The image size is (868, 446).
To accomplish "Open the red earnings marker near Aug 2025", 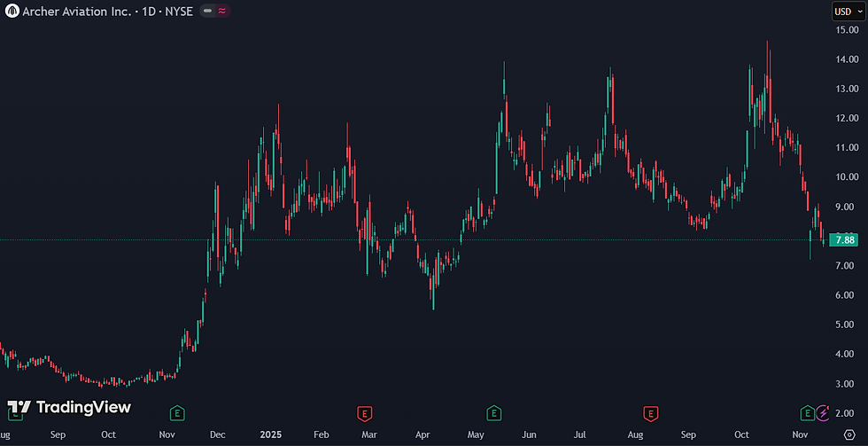I will click(650, 413).
